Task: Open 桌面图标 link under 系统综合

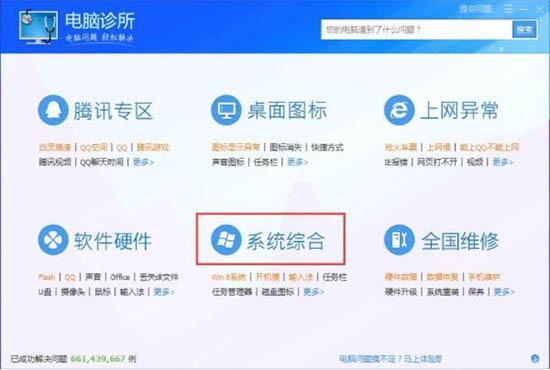Action: pos(277,292)
